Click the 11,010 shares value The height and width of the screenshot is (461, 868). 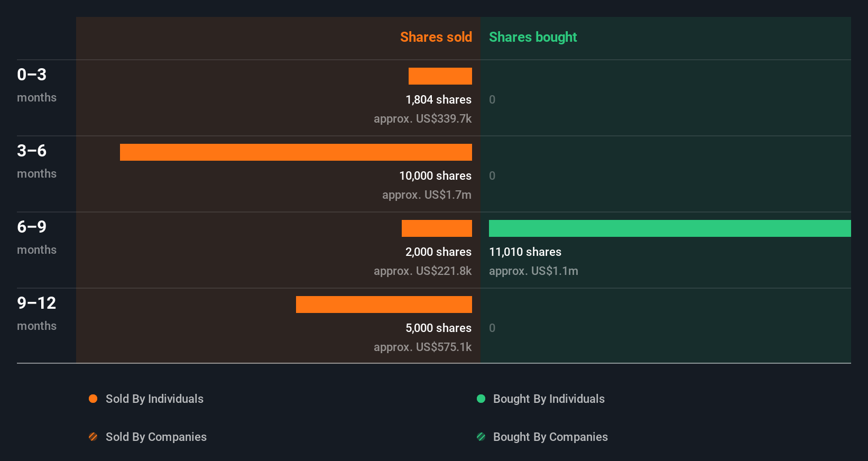[525, 252]
